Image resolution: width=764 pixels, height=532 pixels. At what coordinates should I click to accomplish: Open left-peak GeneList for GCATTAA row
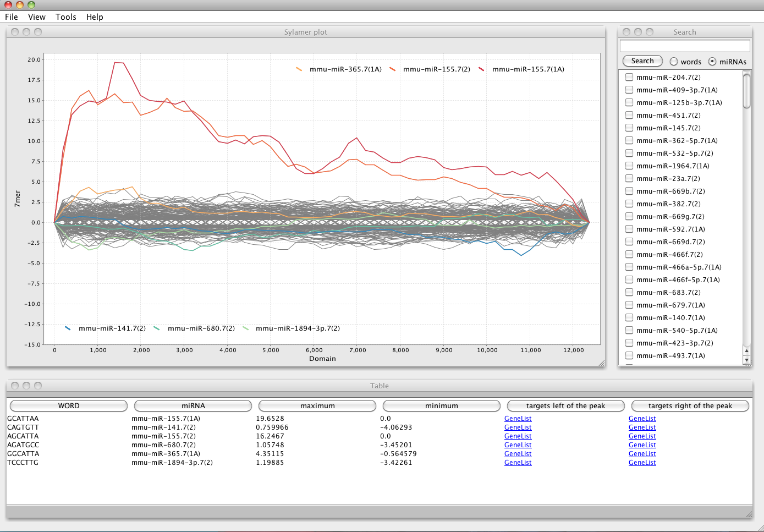(x=518, y=419)
